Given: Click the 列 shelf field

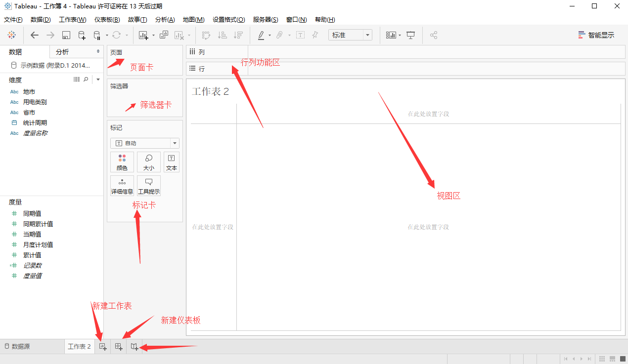Looking at the screenshot, I should 405,52.
